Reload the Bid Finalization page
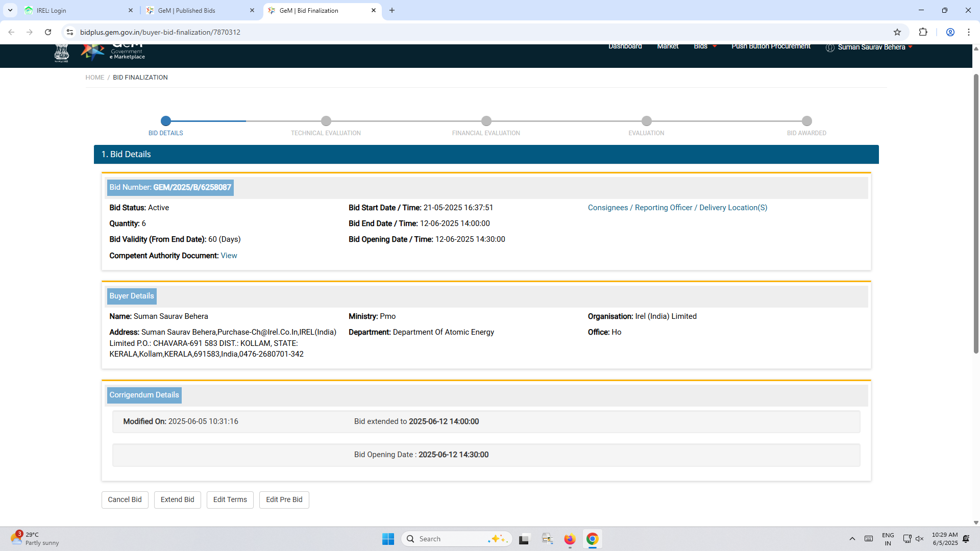The width and height of the screenshot is (980, 551). [48, 32]
